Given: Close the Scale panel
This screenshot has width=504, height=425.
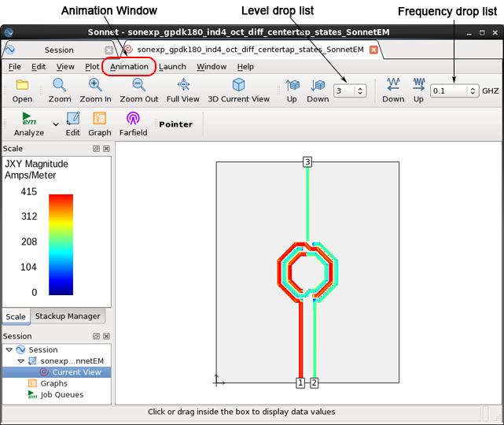Looking at the screenshot, I should click(106, 148).
